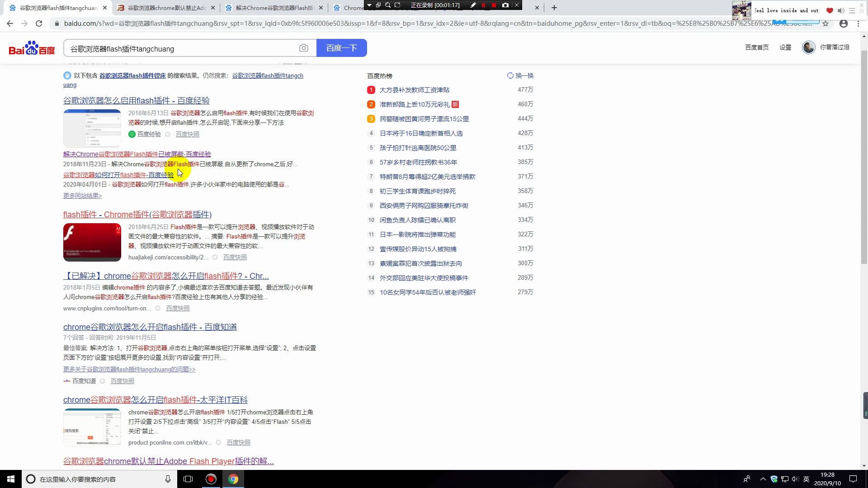Click the Flash plugin result thumbnail

tap(92, 242)
